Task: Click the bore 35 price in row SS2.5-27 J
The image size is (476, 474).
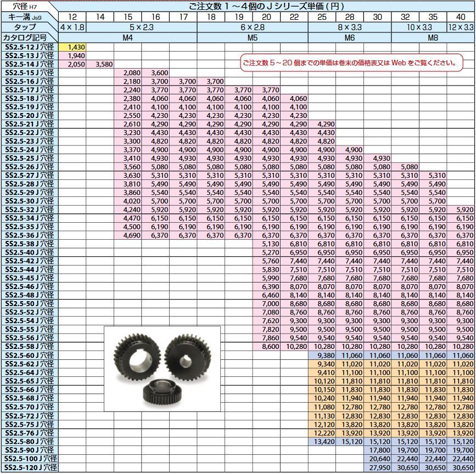Action: [433, 176]
